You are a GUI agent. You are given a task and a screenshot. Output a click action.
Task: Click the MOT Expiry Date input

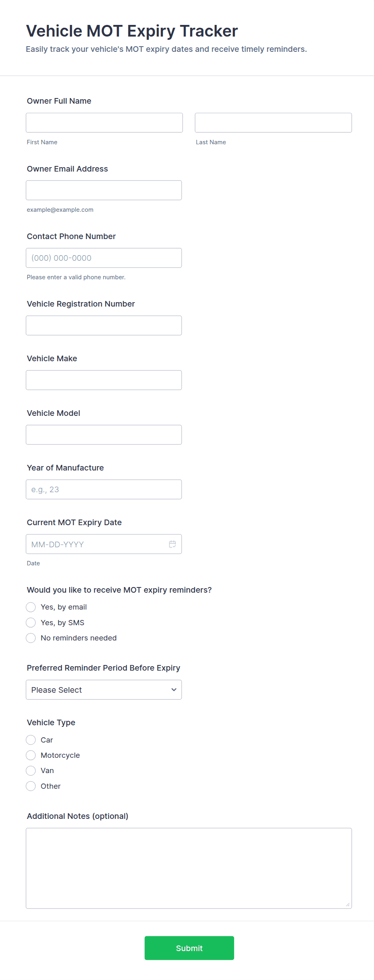point(97,544)
